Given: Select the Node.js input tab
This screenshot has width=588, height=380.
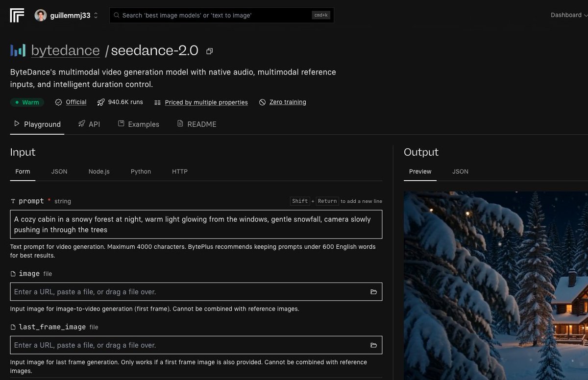Looking at the screenshot, I should [99, 171].
